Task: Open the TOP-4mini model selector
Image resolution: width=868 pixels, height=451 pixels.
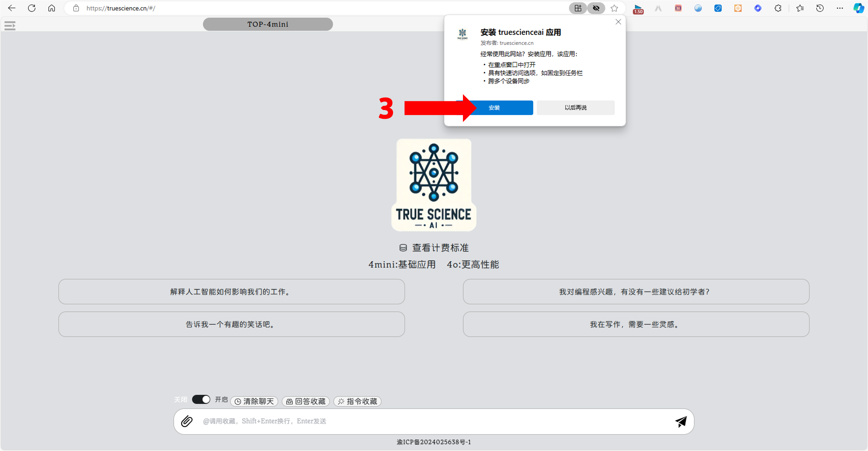Action: pos(268,24)
